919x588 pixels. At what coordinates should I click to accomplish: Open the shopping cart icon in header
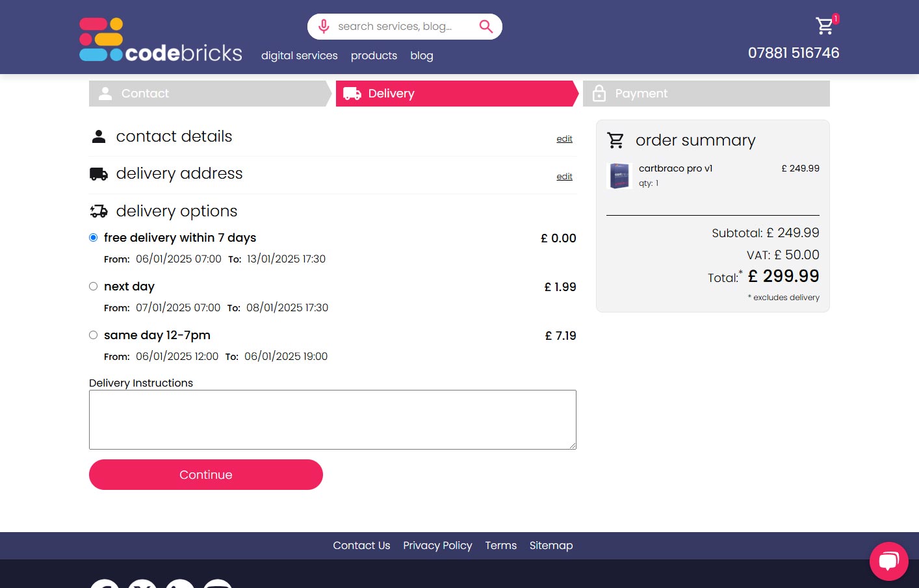[825, 25]
